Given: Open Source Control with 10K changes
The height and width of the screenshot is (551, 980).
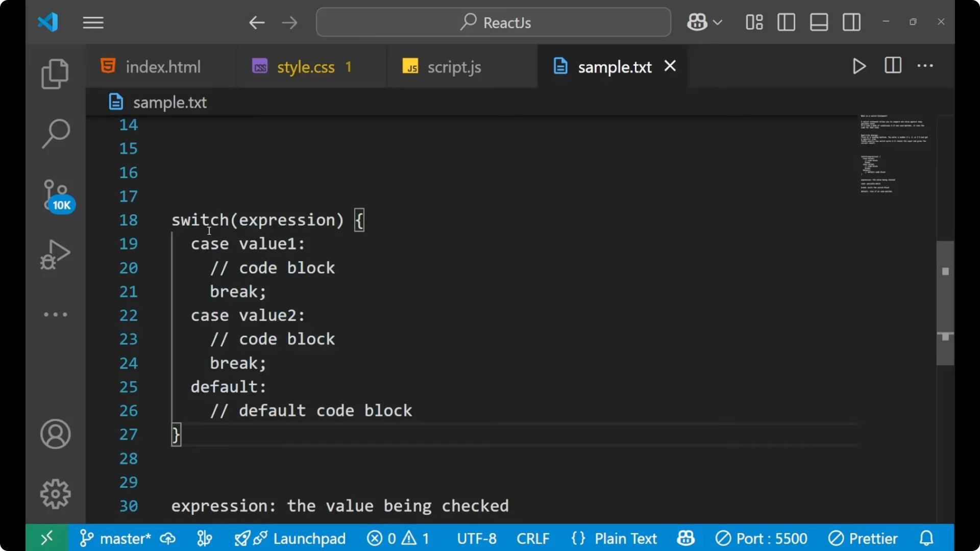Looking at the screenshot, I should [x=55, y=194].
